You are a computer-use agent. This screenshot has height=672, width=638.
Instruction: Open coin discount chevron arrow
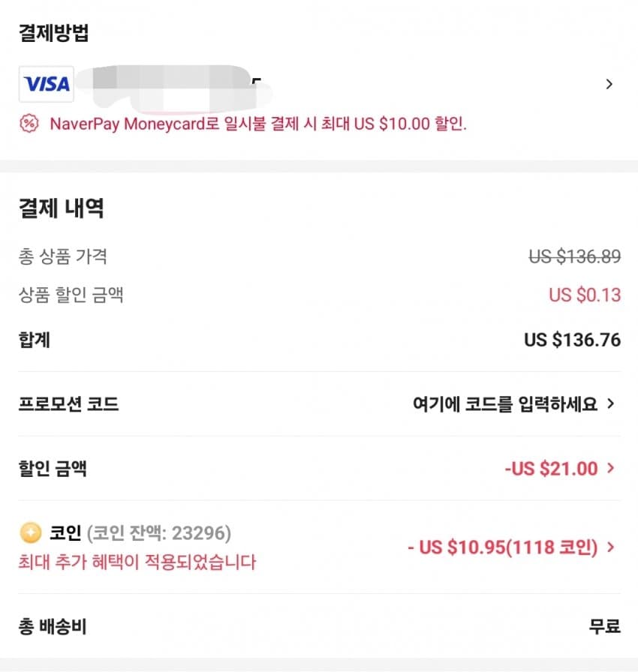[611, 547]
